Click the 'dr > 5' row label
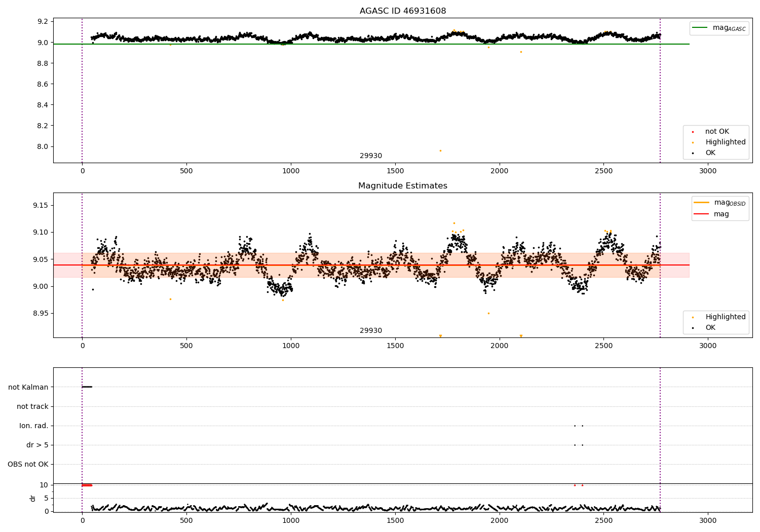 click(37, 445)
